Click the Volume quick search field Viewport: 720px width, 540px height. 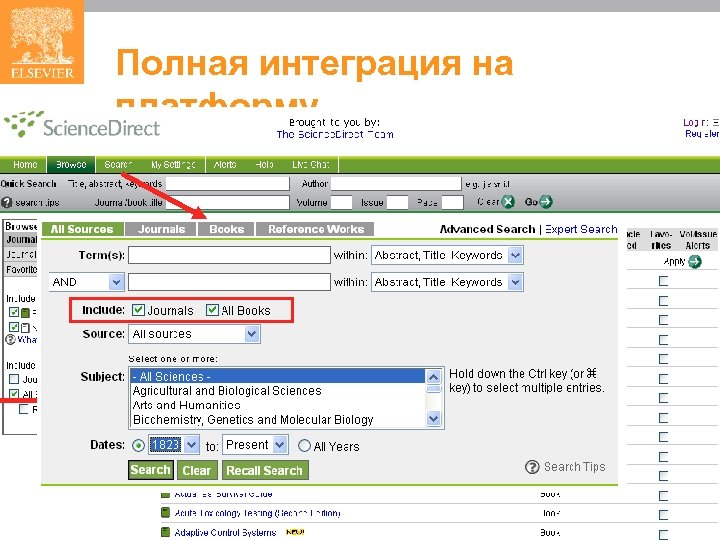pyautogui.click(x=341, y=202)
